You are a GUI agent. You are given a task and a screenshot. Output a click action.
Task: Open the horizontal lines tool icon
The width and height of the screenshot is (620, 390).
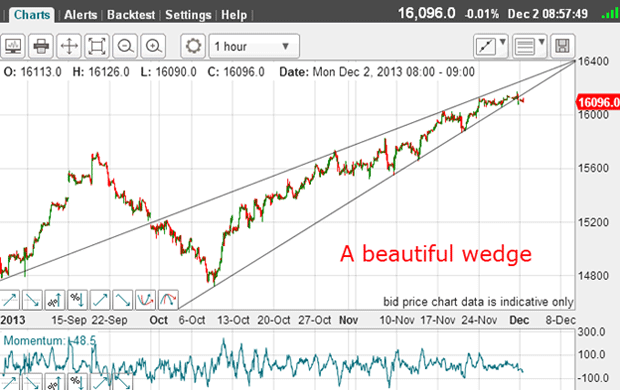point(524,46)
